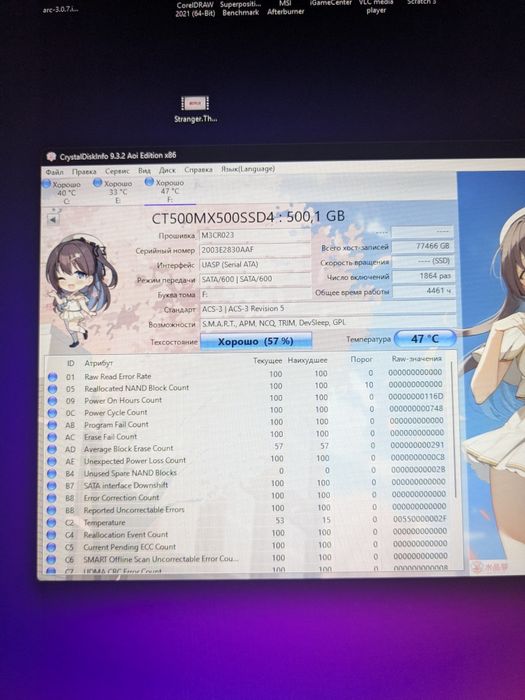Screen dimensions: 525x700
Task: Open the Диск menu
Action: click(167, 170)
